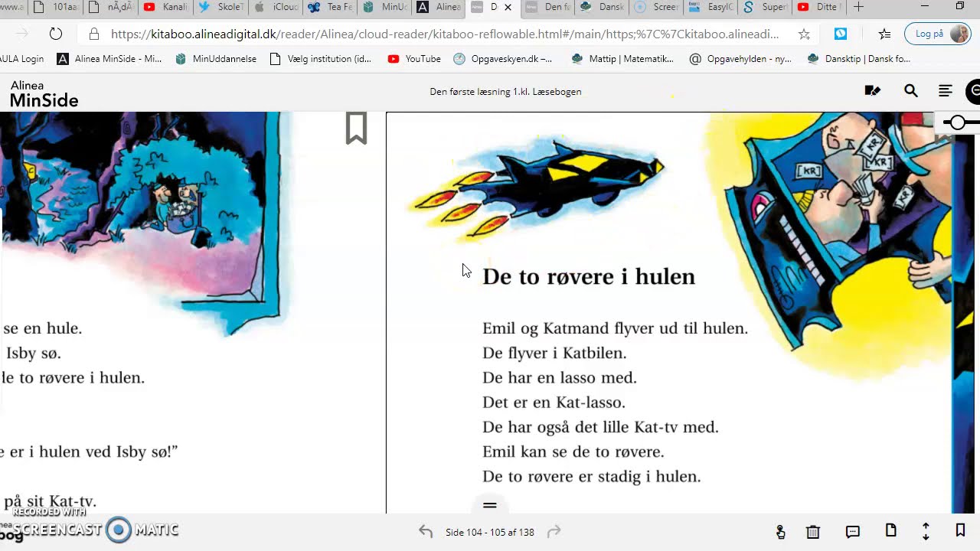This screenshot has height=551, width=980.
Task: Open Alinea MinSide bookmark
Action: tap(109, 59)
